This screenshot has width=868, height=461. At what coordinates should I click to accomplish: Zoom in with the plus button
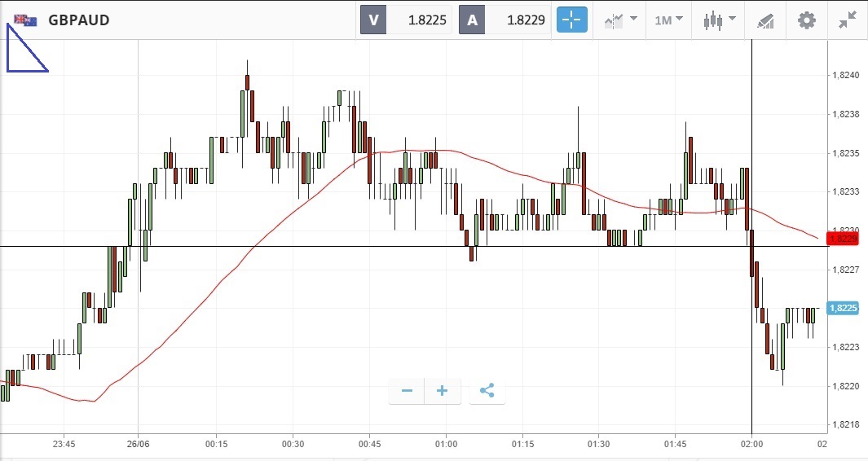click(x=443, y=391)
